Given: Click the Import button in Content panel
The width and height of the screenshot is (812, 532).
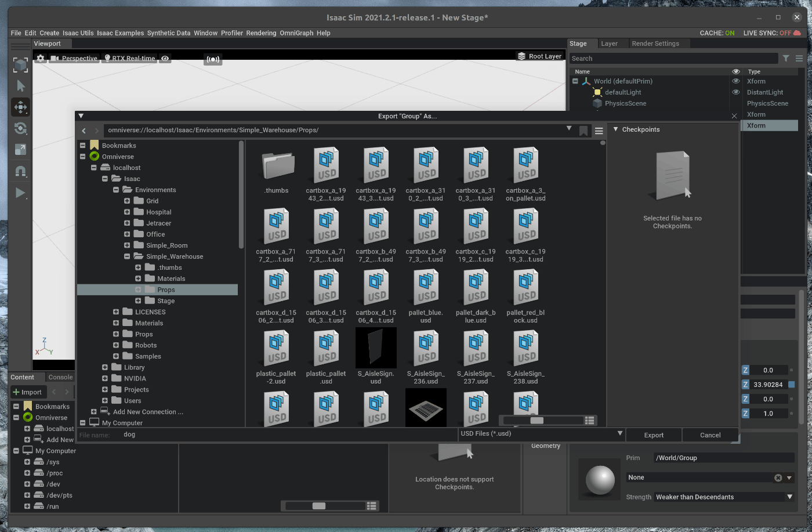Looking at the screenshot, I should coord(27,392).
